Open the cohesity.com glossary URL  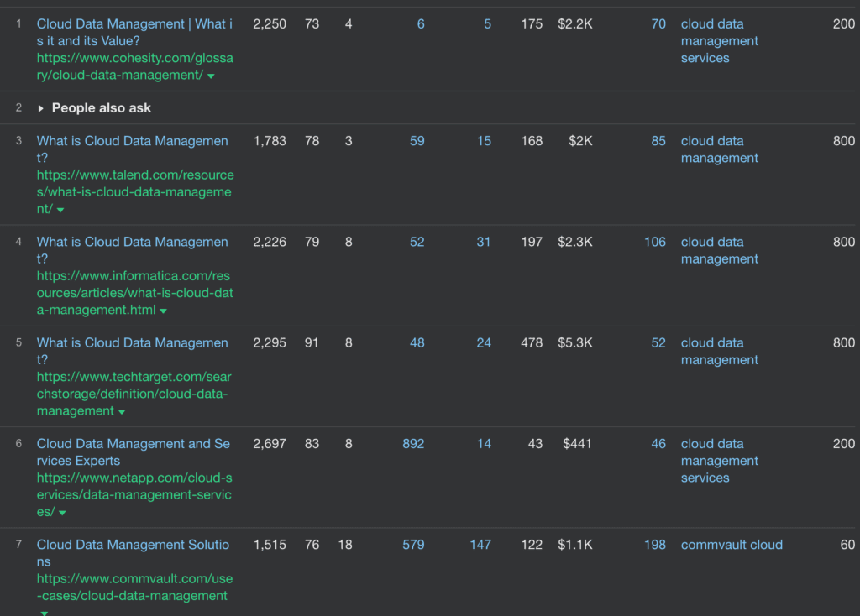pyautogui.click(x=135, y=66)
